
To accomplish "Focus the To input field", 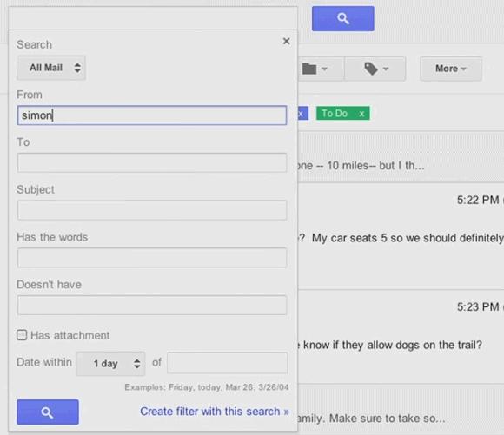I will [x=152, y=162].
